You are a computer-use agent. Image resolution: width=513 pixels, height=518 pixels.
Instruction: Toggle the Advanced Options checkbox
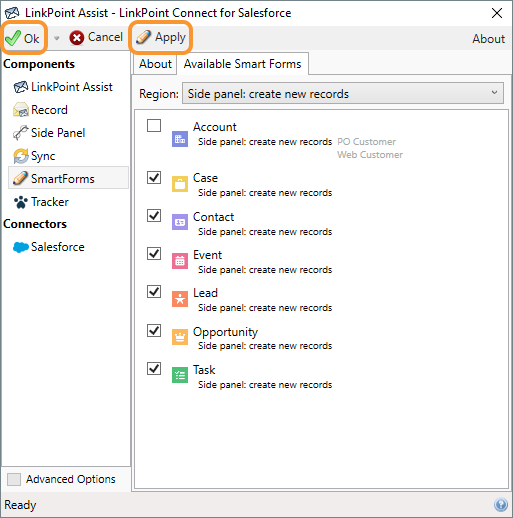pyautogui.click(x=14, y=479)
